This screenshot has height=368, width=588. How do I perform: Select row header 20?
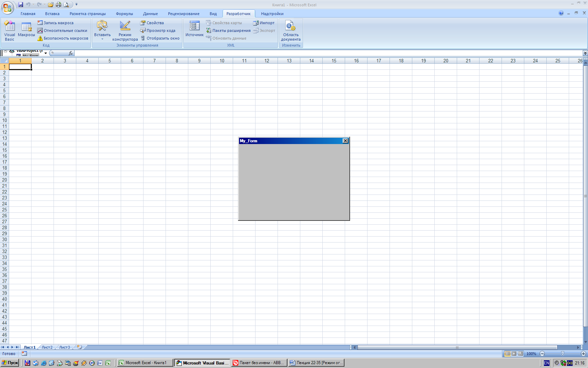(x=4, y=180)
